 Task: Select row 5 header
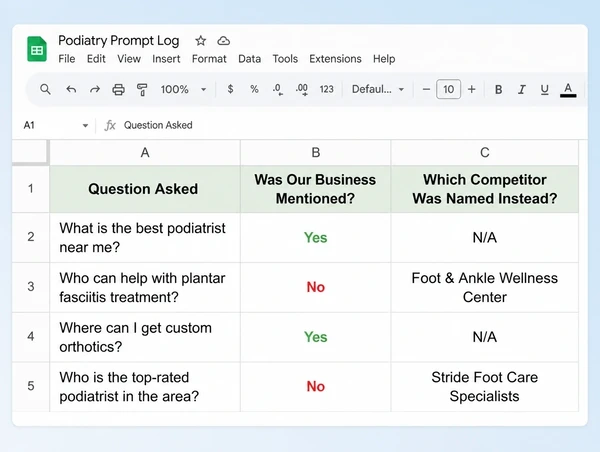pos(31,386)
